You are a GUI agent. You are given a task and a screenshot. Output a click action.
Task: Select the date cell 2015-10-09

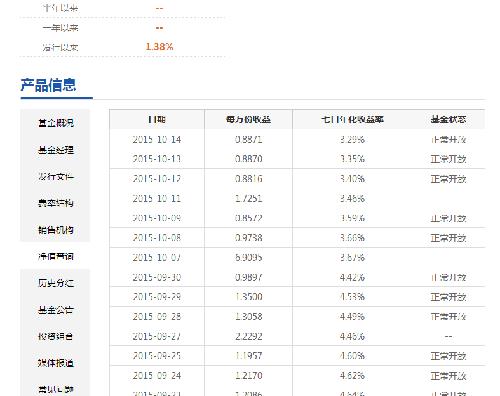(157, 218)
